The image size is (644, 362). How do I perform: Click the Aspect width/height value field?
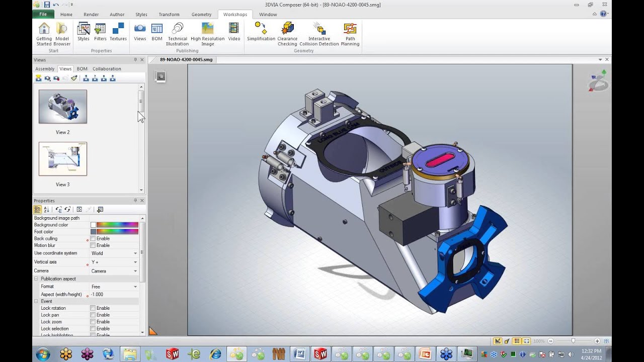[114, 295]
